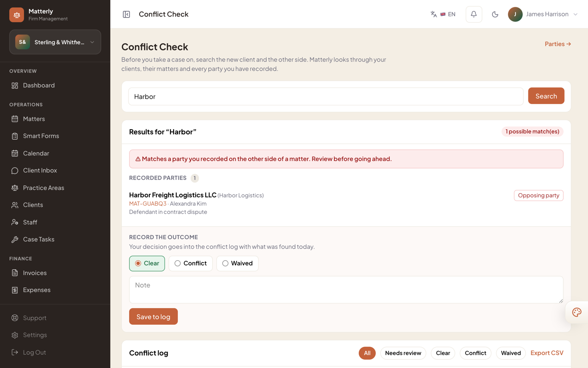588x368 pixels.
Task: Click the Client Inbox chat bubble icon
Action: point(15,171)
